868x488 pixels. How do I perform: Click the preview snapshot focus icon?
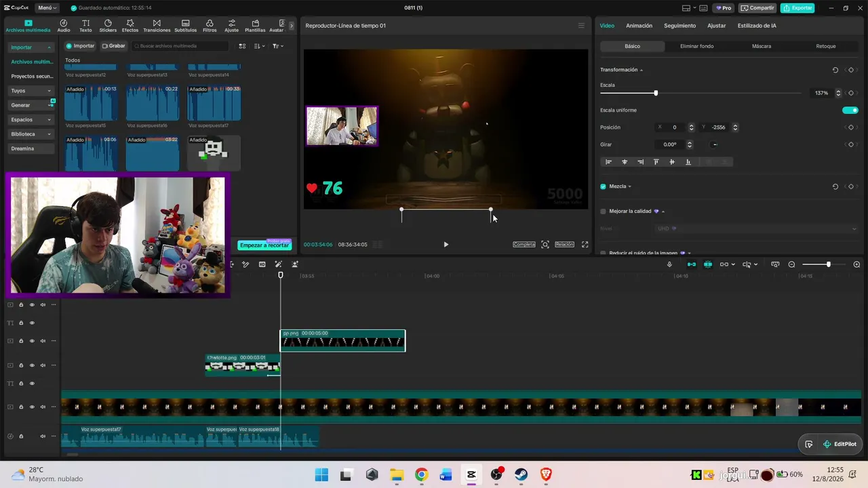coord(545,244)
